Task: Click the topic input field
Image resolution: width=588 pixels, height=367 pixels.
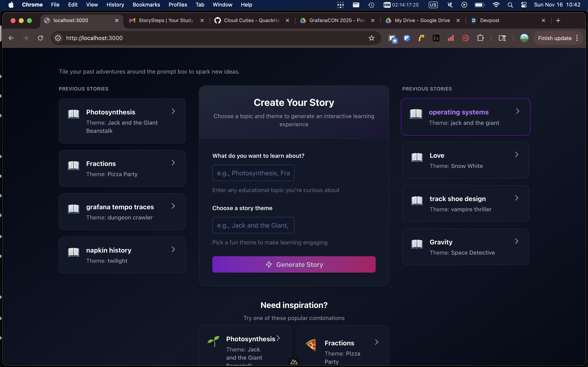Action: coord(253,173)
